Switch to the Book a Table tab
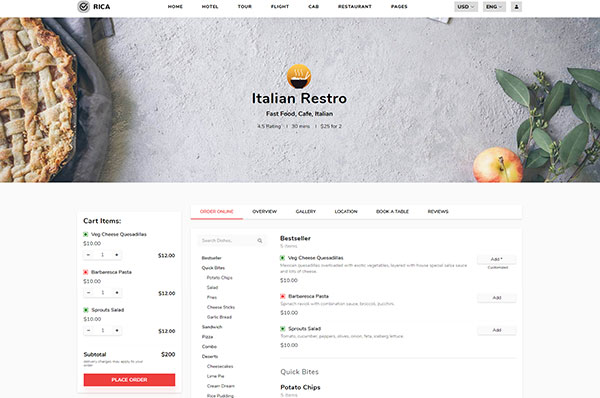The image size is (600, 398). click(x=392, y=212)
